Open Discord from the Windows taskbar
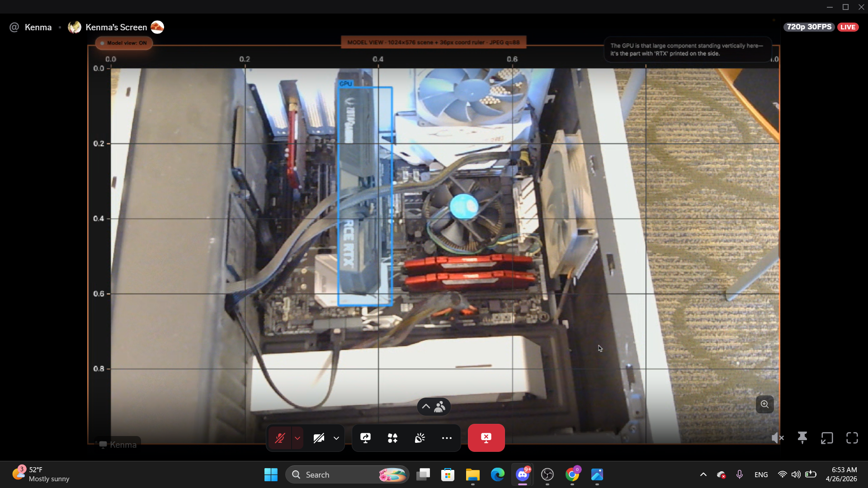The image size is (868, 488). (523, 474)
